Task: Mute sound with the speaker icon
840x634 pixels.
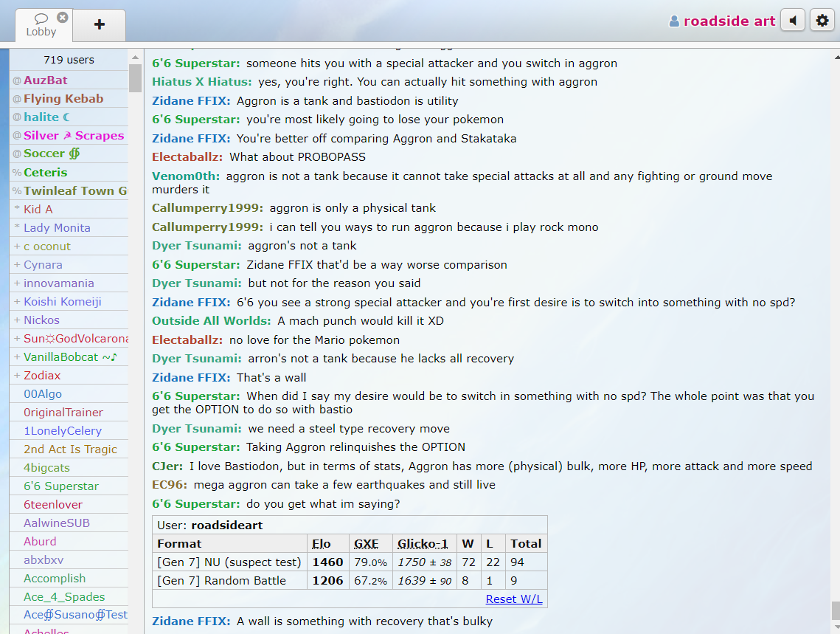Action: [x=793, y=21]
